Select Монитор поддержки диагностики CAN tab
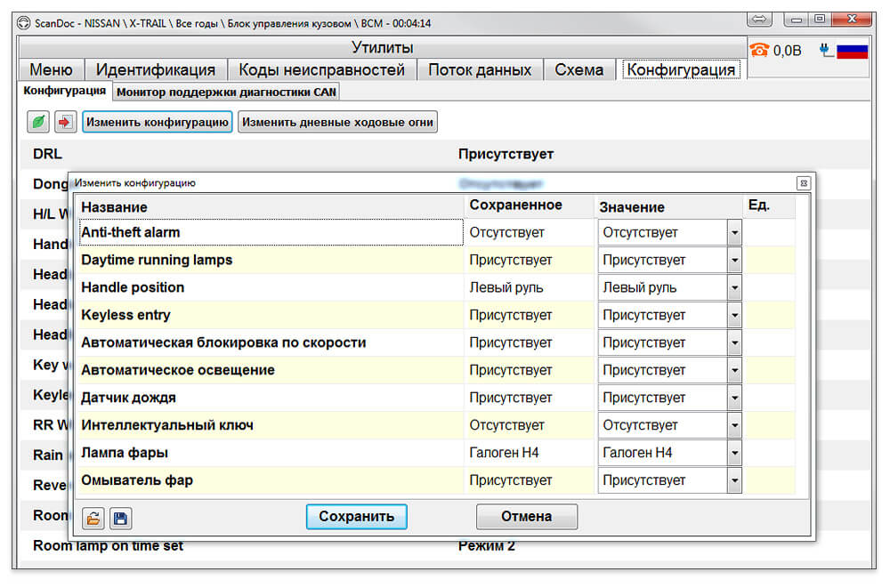The width and height of the screenshot is (890, 588). (226, 92)
